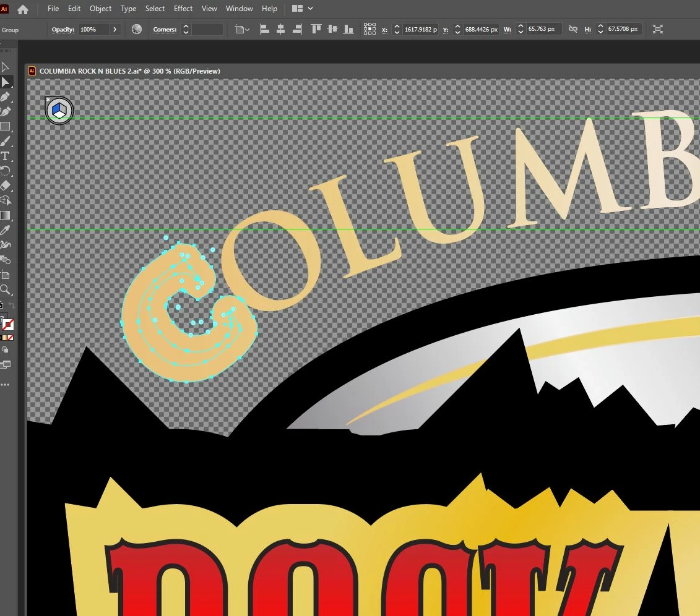Click the X coordinate label
This screenshot has height=616, width=700.
384,30
